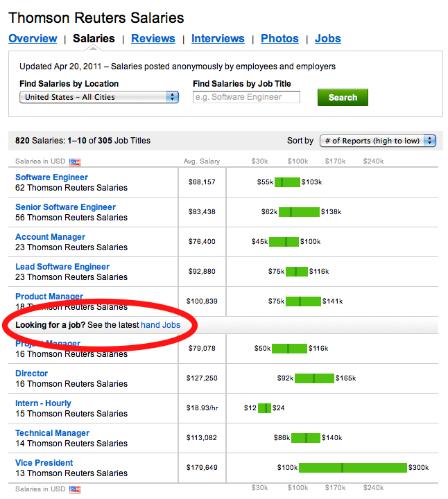Click the US flag icon beside top Salaries in USD
This screenshot has height=499, width=448.
pyautogui.click(x=75, y=162)
